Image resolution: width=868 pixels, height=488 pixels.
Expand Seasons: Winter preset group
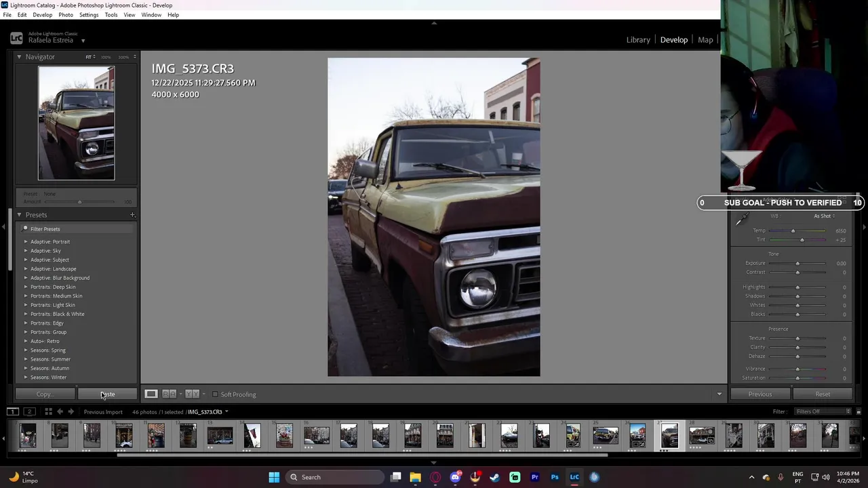[x=26, y=377]
